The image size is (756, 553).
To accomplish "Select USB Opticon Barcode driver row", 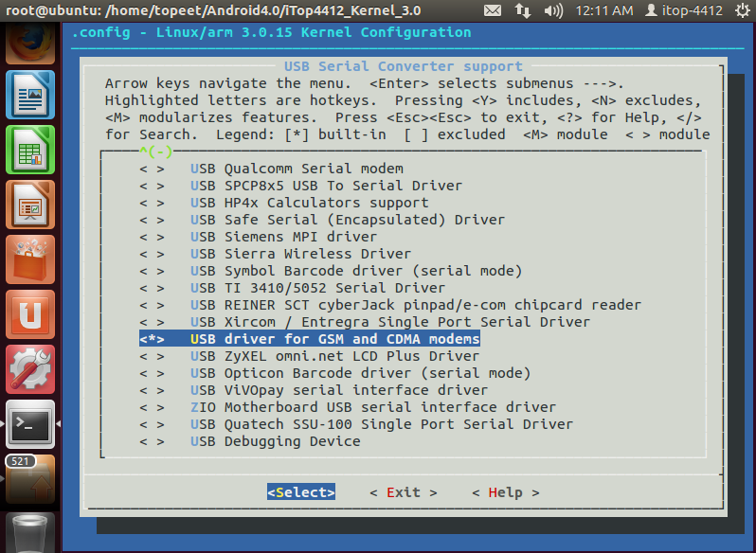I will [334, 373].
